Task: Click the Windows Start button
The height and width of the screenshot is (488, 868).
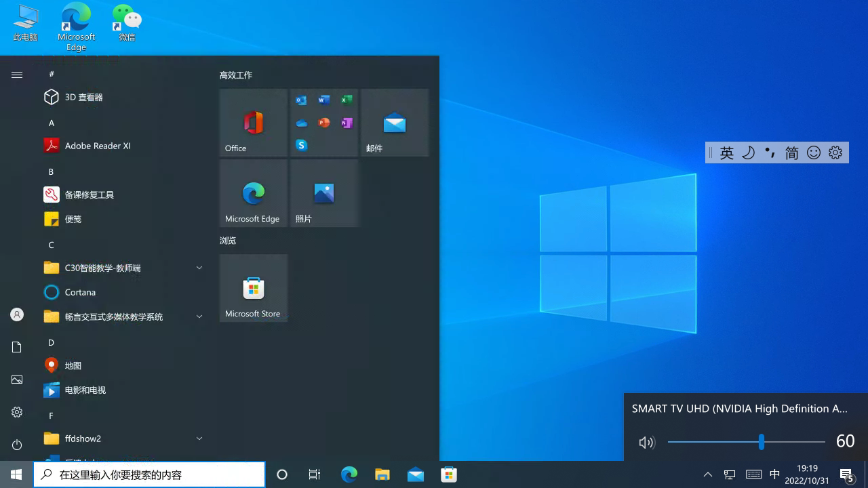Action: point(16,474)
